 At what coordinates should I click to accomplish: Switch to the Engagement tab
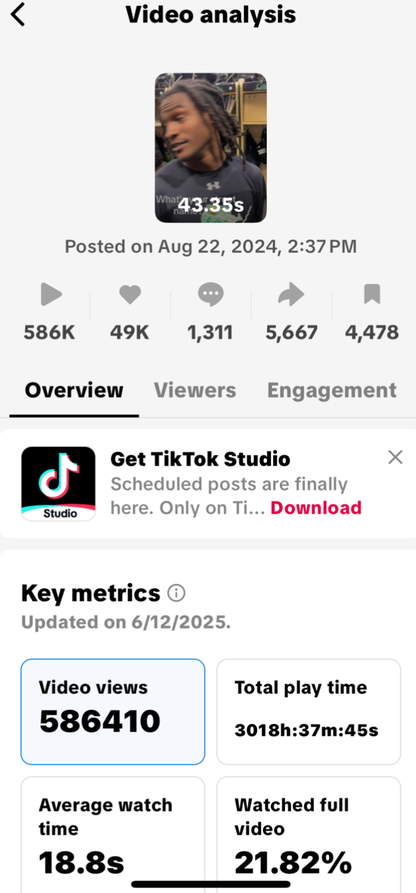click(x=332, y=390)
